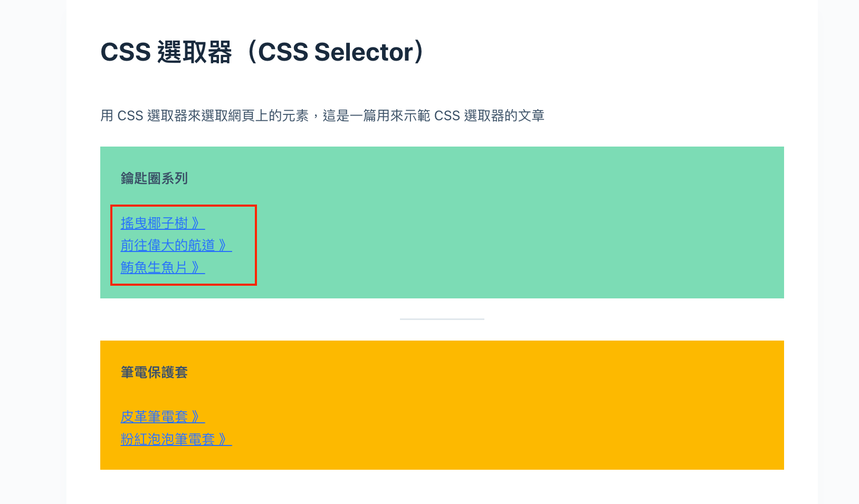Click the 》 arrow after 搖曳椰子樹

point(196,223)
